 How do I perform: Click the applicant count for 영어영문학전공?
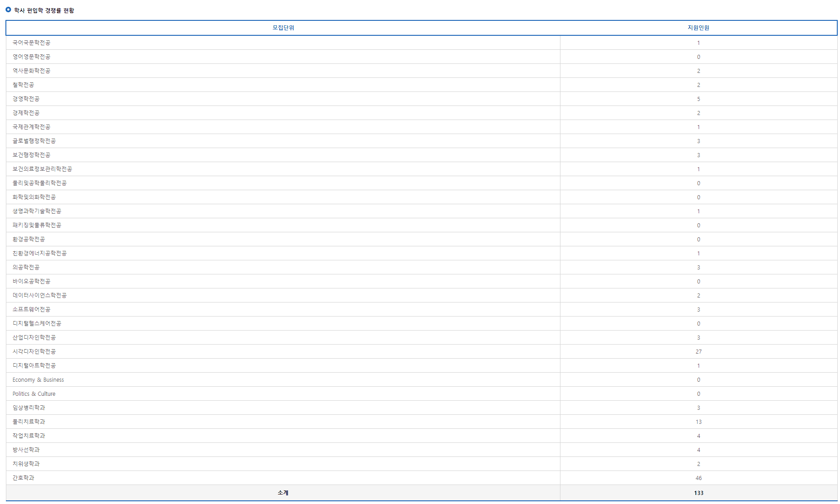[699, 57]
